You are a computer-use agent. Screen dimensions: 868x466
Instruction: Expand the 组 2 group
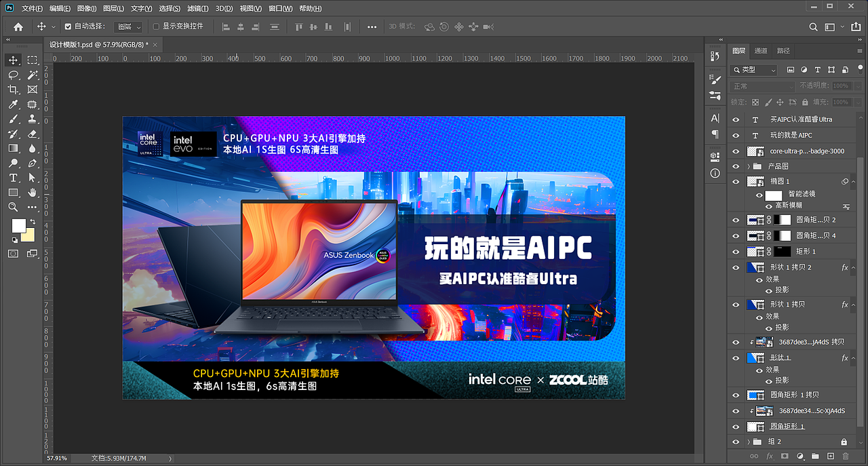(749, 442)
